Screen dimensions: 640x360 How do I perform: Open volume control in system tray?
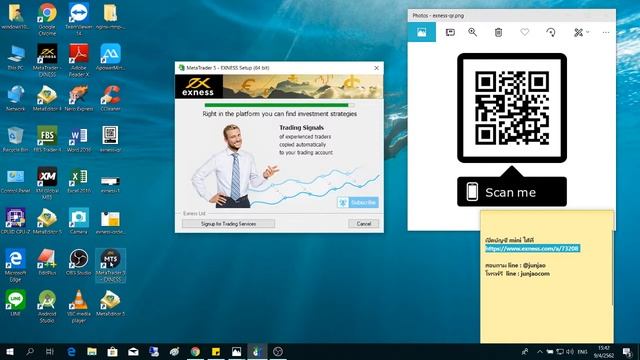tap(570, 351)
